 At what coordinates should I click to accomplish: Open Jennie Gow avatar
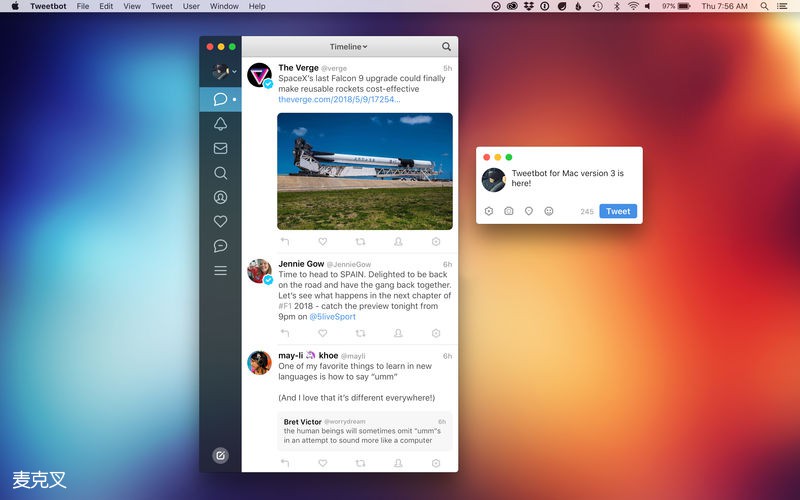click(x=260, y=271)
